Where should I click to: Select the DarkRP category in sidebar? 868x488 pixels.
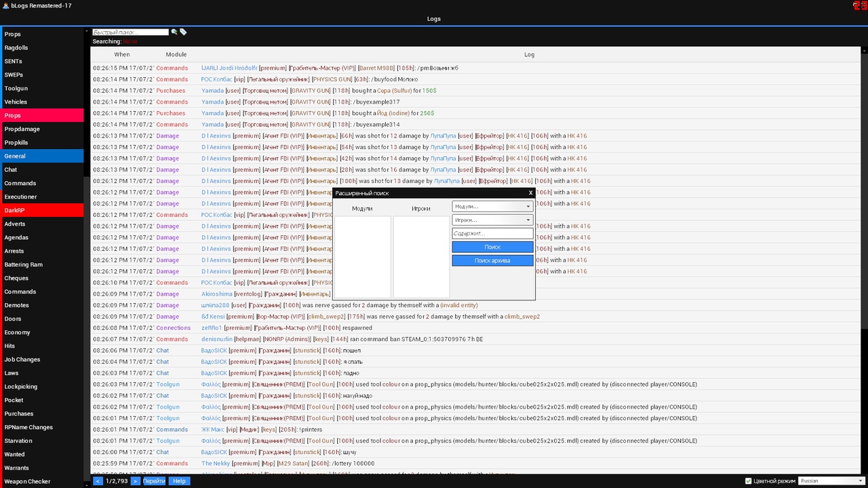click(42, 210)
